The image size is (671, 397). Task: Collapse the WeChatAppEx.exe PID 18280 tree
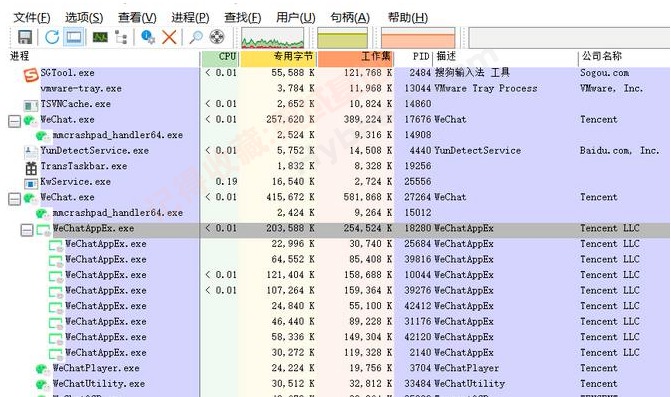coord(27,231)
